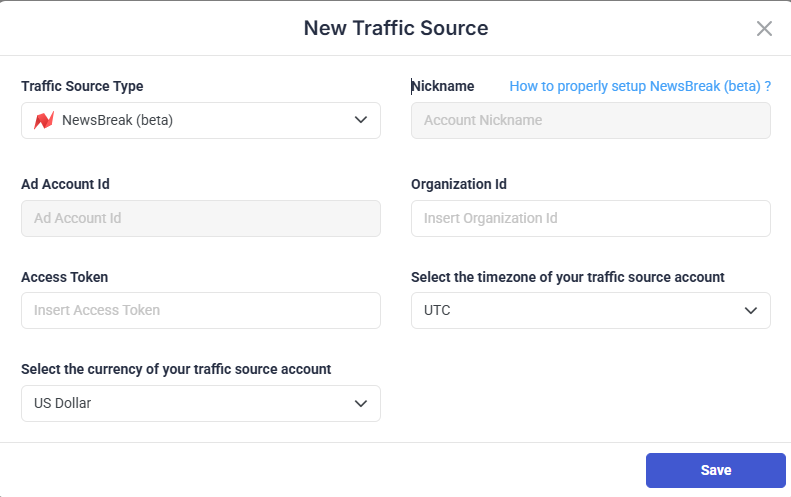
Task: Click the Ad Account Id label
Action: 72,184
